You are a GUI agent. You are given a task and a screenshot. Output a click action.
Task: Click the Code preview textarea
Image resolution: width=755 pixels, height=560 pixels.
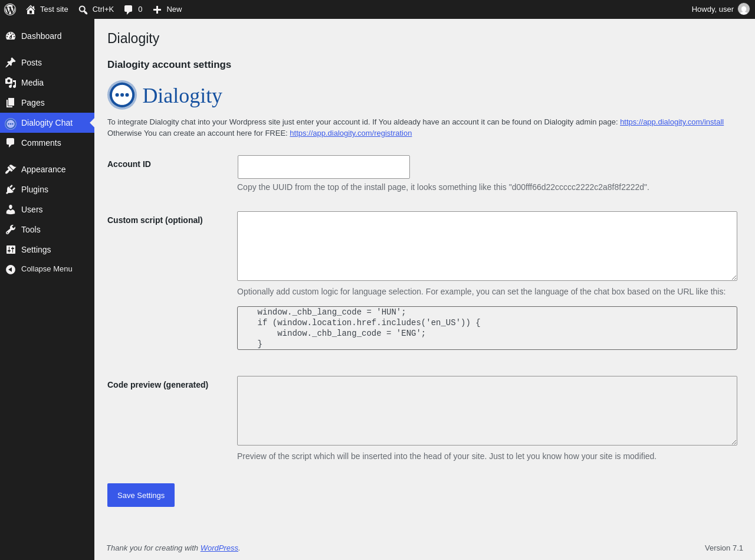click(487, 411)
